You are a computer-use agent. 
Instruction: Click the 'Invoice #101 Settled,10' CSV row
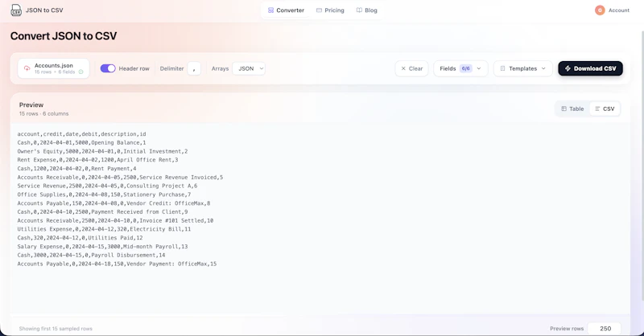(x=115, y=220)
